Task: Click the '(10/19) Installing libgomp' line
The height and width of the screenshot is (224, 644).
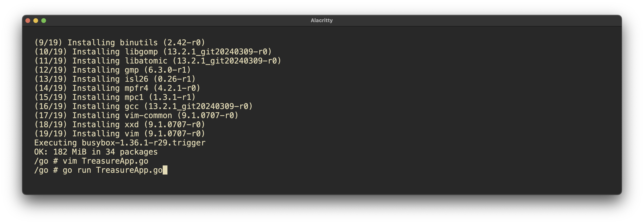Action: (153, 52)
